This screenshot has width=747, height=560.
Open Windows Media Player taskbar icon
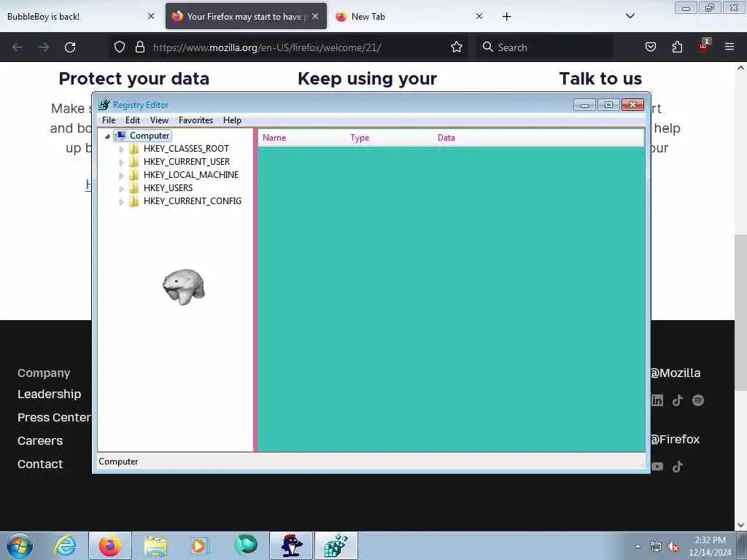point(198,545)
